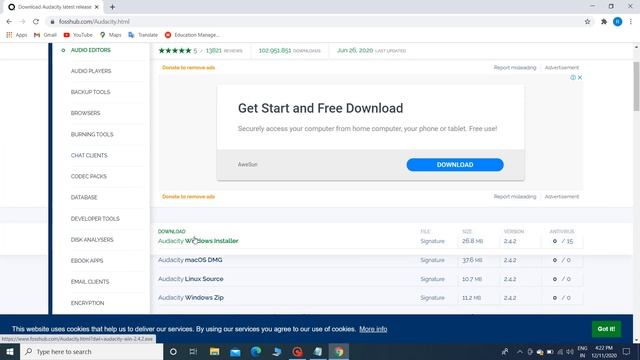
Task: Open File Explorer from taskbar
Action: tap(214, 352)
